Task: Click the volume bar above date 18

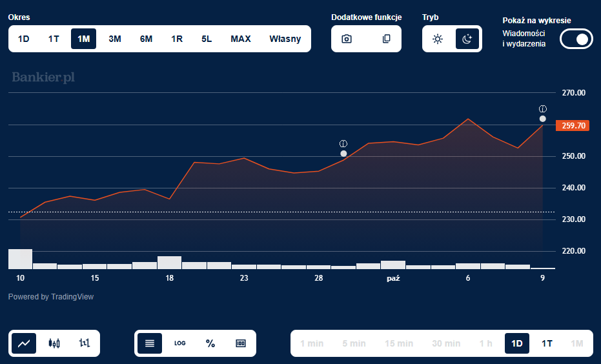Action: [169, 263]
